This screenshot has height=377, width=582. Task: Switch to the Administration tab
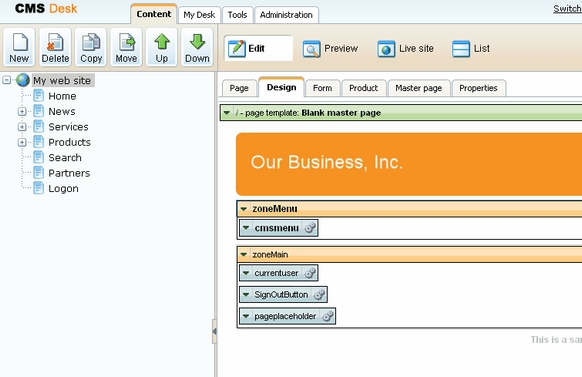pos(286,15)
